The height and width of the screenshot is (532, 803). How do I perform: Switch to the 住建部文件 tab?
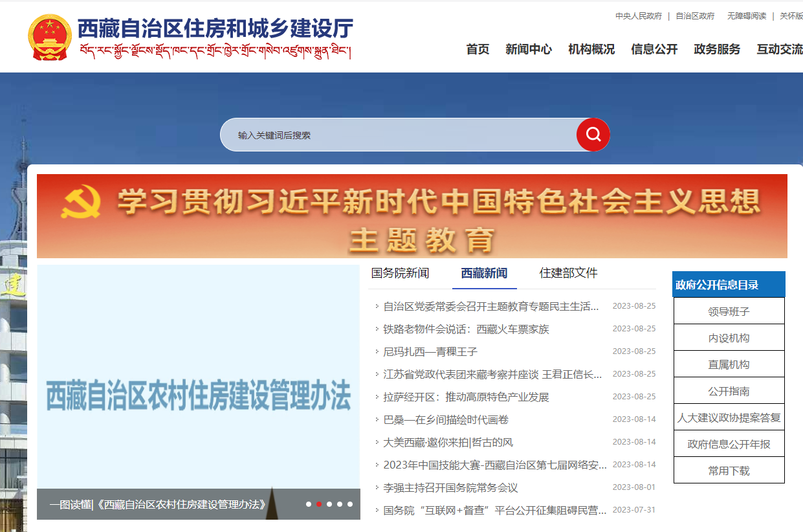click(x=568, y=273)
